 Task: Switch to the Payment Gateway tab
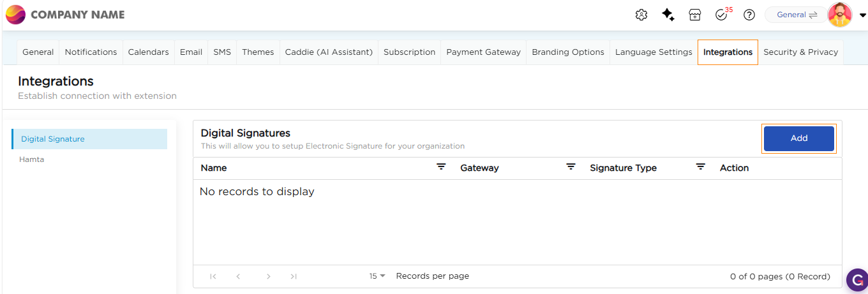483,52
